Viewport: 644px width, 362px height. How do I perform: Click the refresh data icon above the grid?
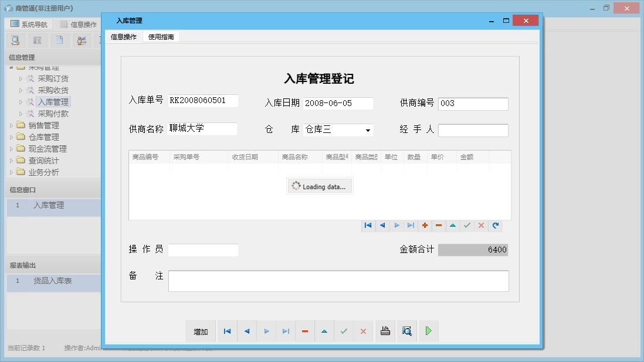pos(495,226)
